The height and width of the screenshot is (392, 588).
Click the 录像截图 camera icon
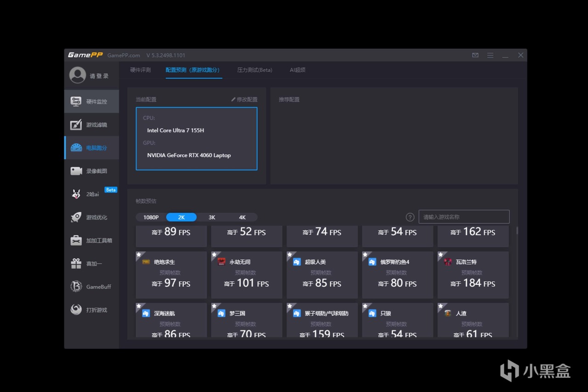click(x=76, y=171)
